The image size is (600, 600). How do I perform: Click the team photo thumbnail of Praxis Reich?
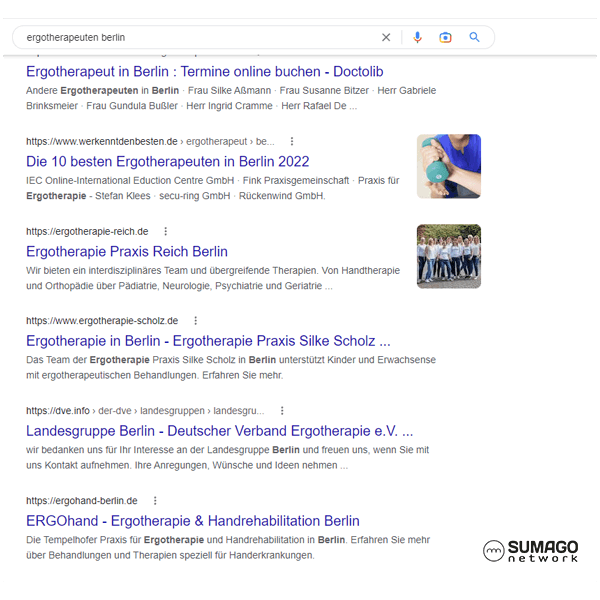pyautogui.click(x=449, y=256)
